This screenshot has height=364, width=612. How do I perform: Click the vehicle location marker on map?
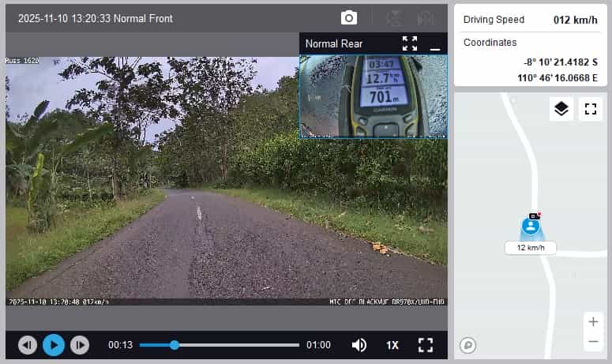pyautogui.click(x=531, y=227)
